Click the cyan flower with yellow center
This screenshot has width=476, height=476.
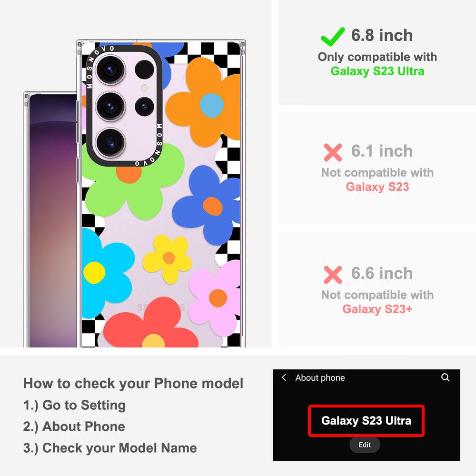tap(105, 273)
